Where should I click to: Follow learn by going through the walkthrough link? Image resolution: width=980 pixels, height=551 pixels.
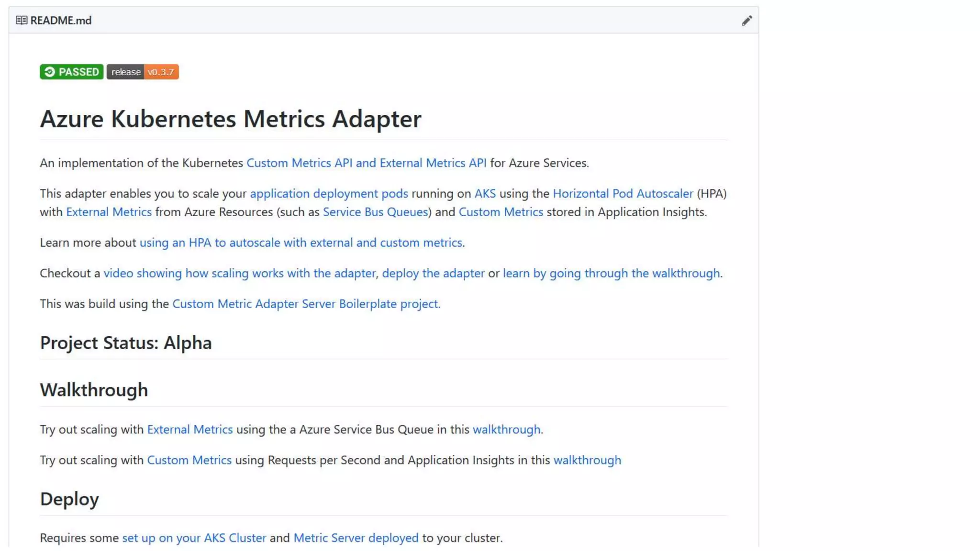pos(611,273)
